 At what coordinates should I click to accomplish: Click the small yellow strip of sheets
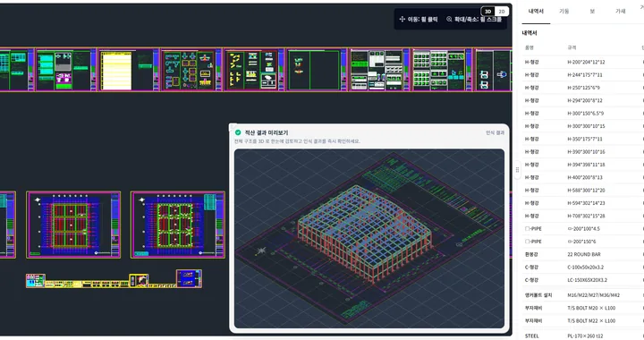click(114, 279)
